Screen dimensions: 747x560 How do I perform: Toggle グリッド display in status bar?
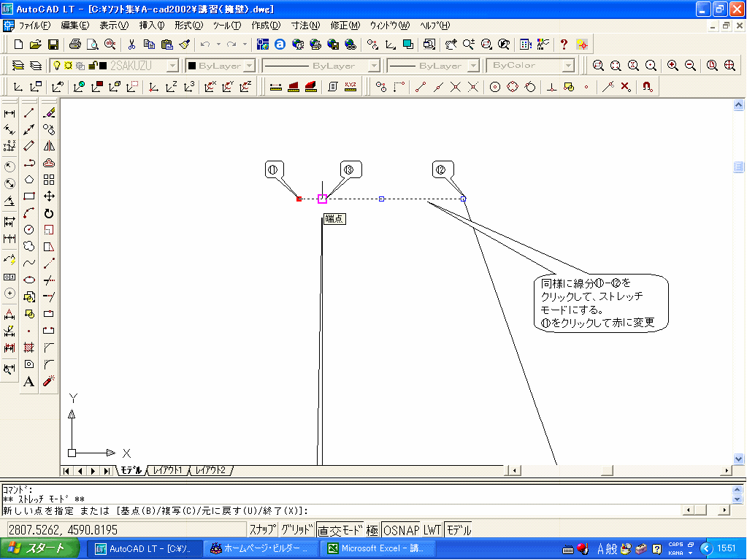(296, 530)
